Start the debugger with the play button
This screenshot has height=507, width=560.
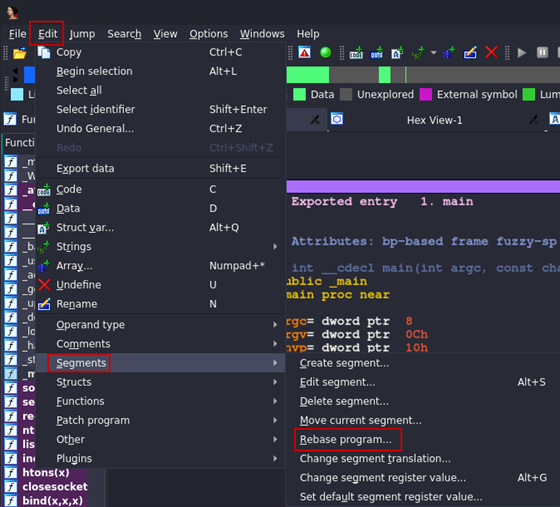click(x=521, y=53)
